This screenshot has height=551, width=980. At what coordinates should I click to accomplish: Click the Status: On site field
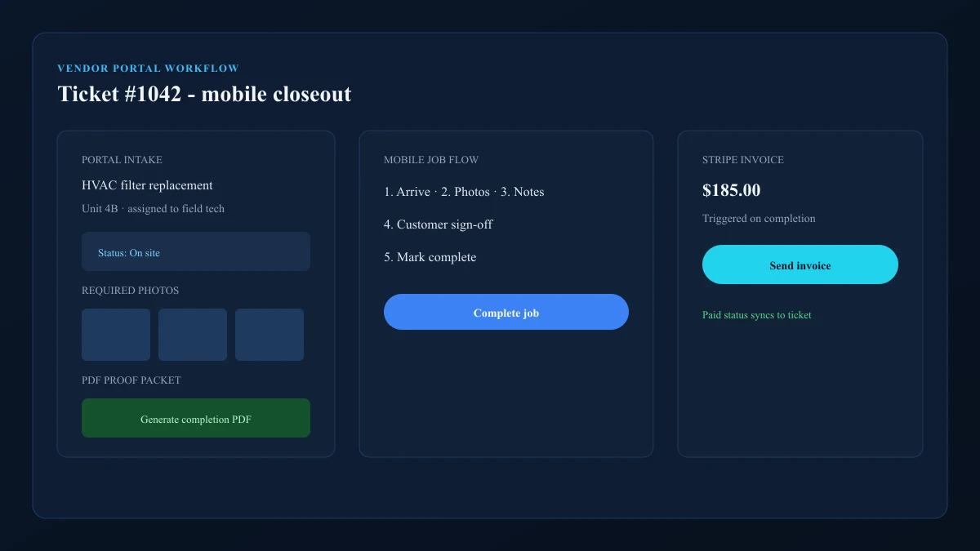pyautogui.click(x=196, y=251)
